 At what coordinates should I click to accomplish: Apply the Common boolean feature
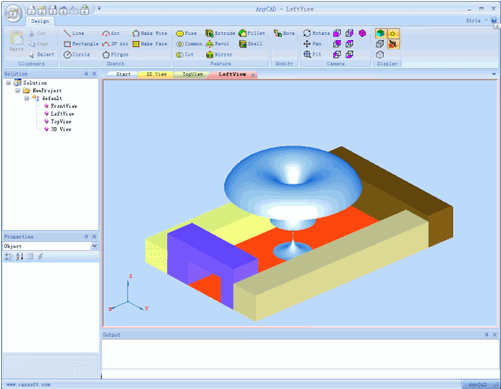(x=189, y=44)
